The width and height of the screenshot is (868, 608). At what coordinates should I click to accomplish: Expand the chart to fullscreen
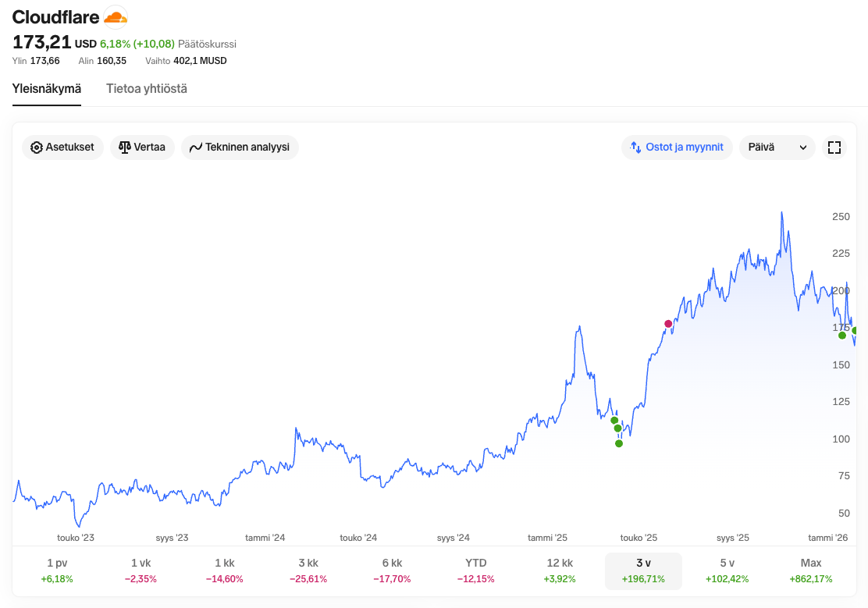pos(834,148)
